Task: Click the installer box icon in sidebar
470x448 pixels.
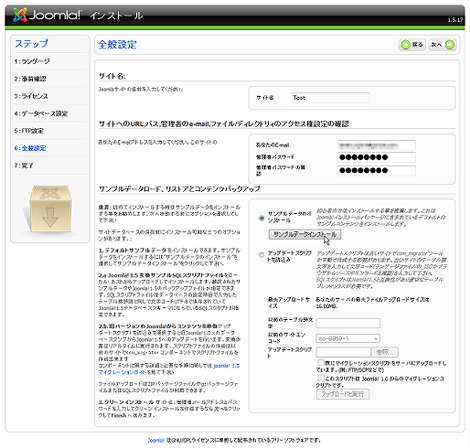Action: pyautogui.click(x=50, y=209)
